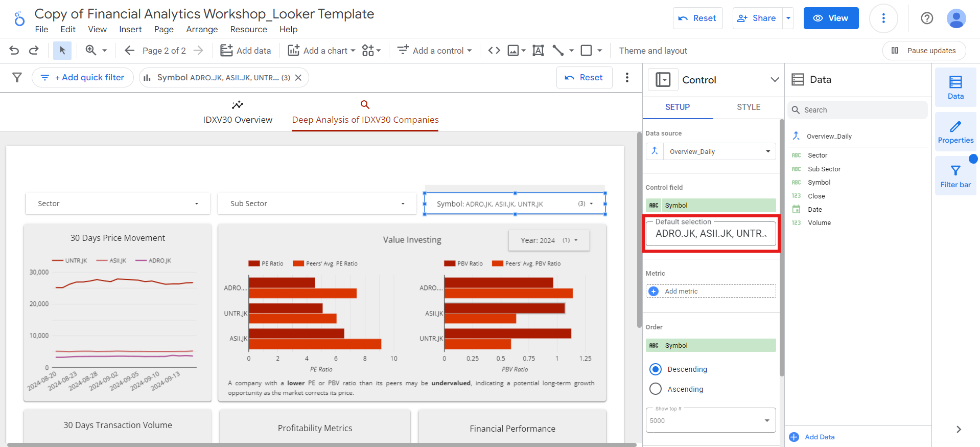Click the Share button
The height and width of the screenshot is (447, 980).
[x=758, y=18]
